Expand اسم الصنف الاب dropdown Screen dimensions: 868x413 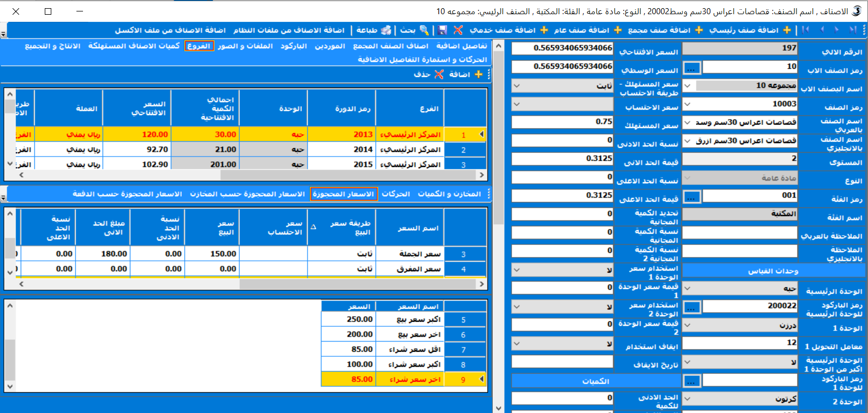(687, 85)
